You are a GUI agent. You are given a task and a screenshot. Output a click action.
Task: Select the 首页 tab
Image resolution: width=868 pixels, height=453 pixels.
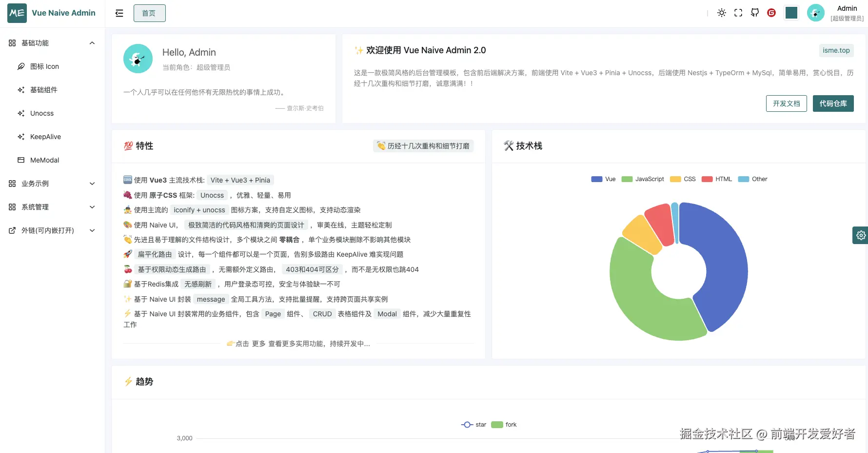click(149, 13)
